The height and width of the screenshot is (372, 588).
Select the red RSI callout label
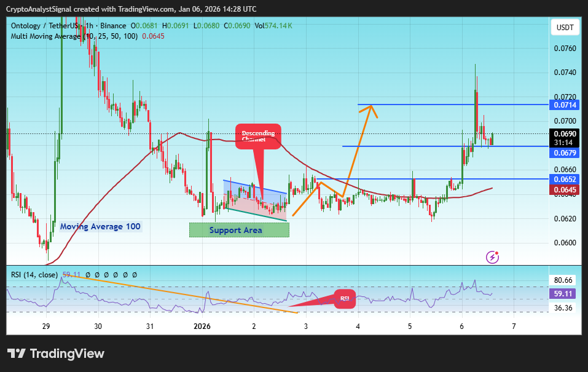click(x=345, y=299)
